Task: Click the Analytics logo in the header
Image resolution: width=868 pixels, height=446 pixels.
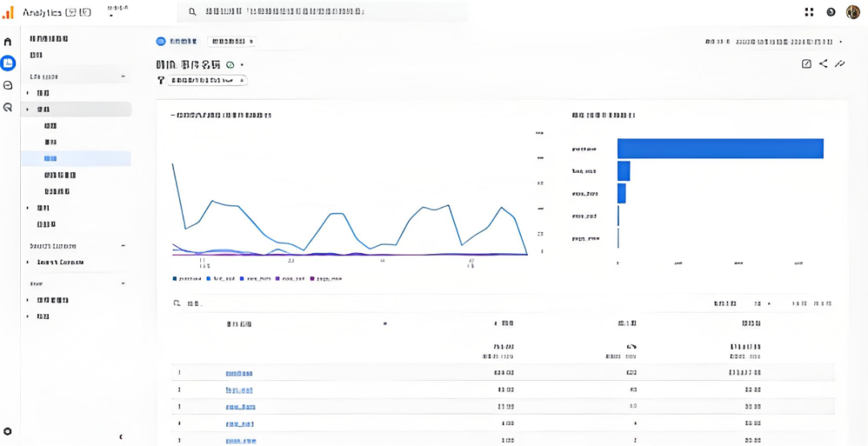Action: (8, 13)
